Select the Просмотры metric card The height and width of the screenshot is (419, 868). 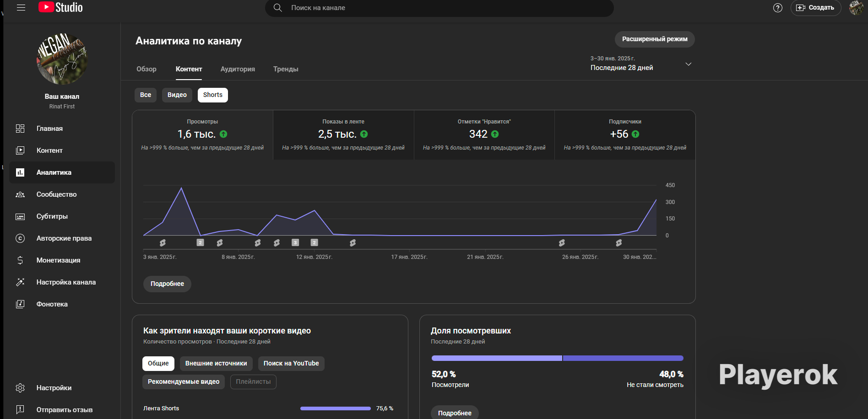pos(202,135)
